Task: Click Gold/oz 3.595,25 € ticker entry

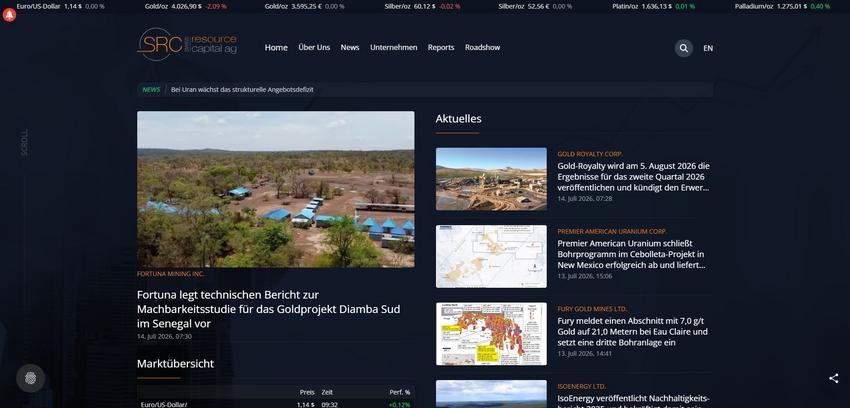Action: (x=304, y=7)
